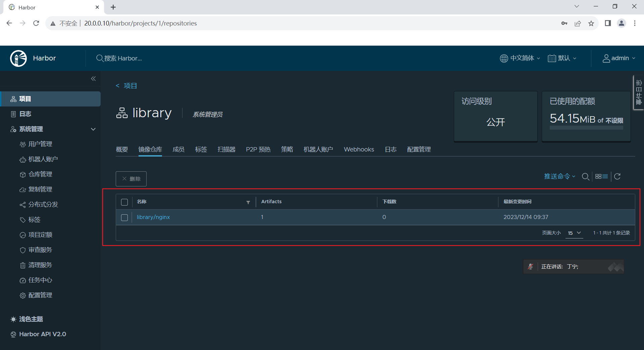Select 项目 in sidebar

[50, 99]
